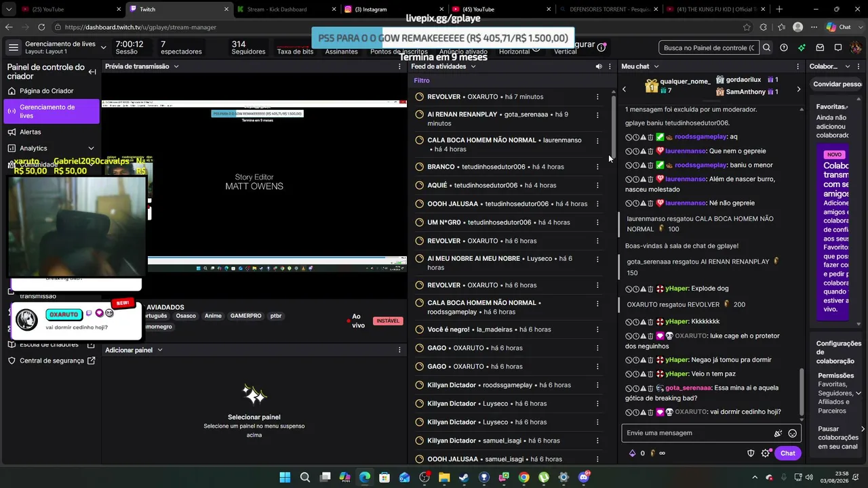
Task: Reload the browser page
Action: coord(41,27)
